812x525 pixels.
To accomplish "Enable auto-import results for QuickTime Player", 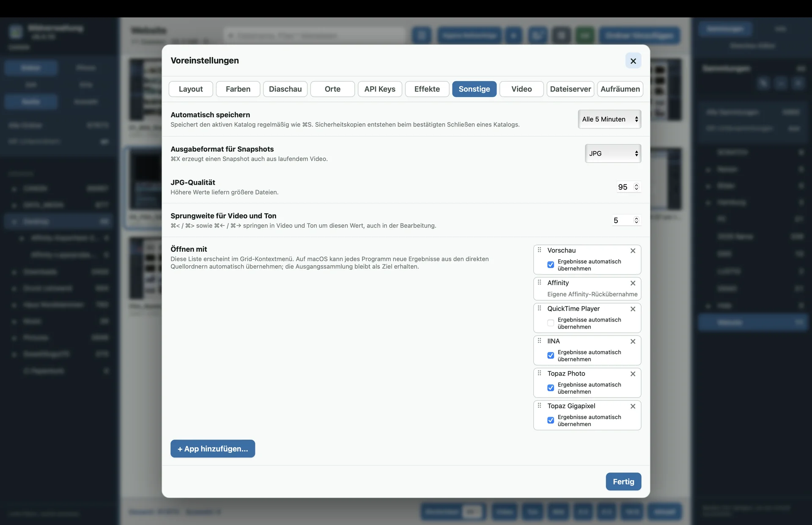I will [551, 323].
